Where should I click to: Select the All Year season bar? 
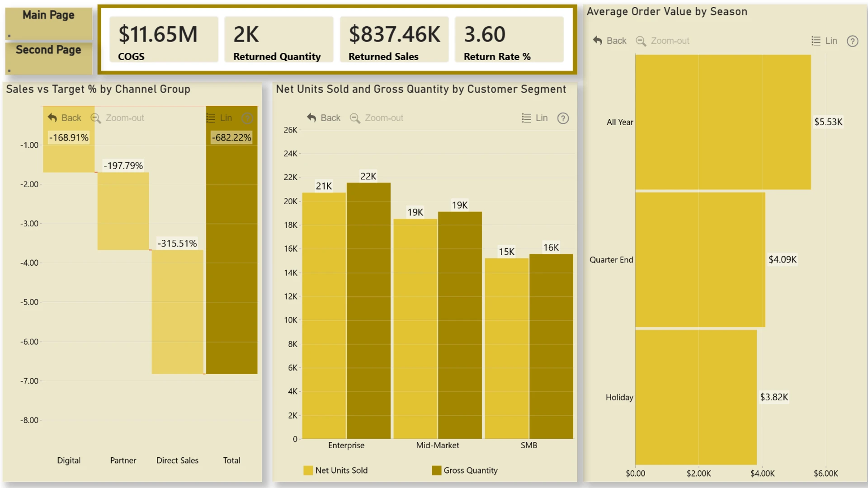(723, 122)
